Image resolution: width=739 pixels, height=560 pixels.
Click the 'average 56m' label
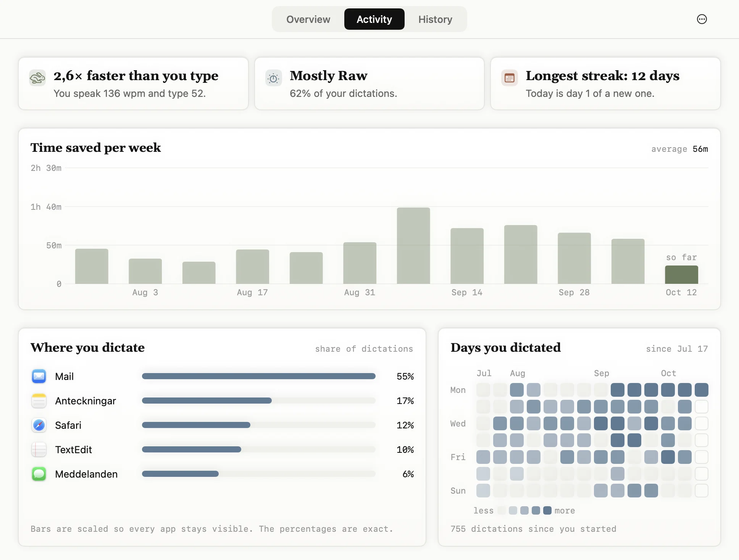[x=679, y=149]
